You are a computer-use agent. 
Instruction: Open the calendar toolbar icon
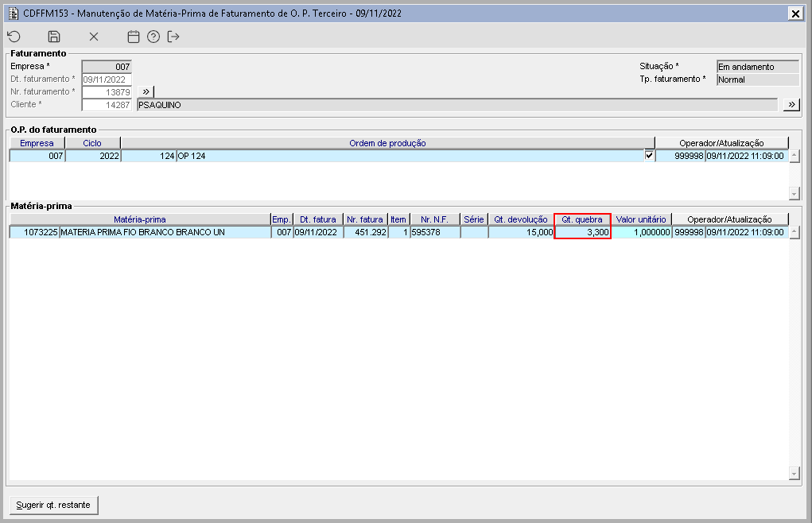coord(134,37)
